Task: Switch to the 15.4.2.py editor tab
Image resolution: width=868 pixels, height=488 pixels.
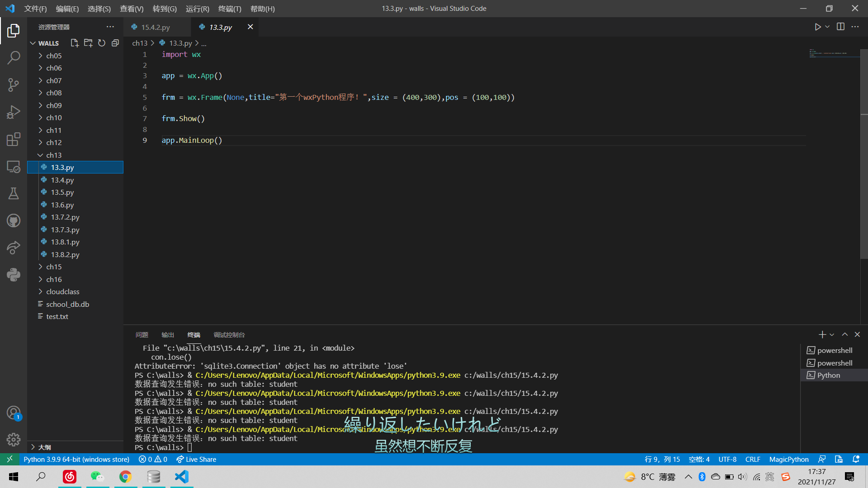Action: (x=156, y=27)
